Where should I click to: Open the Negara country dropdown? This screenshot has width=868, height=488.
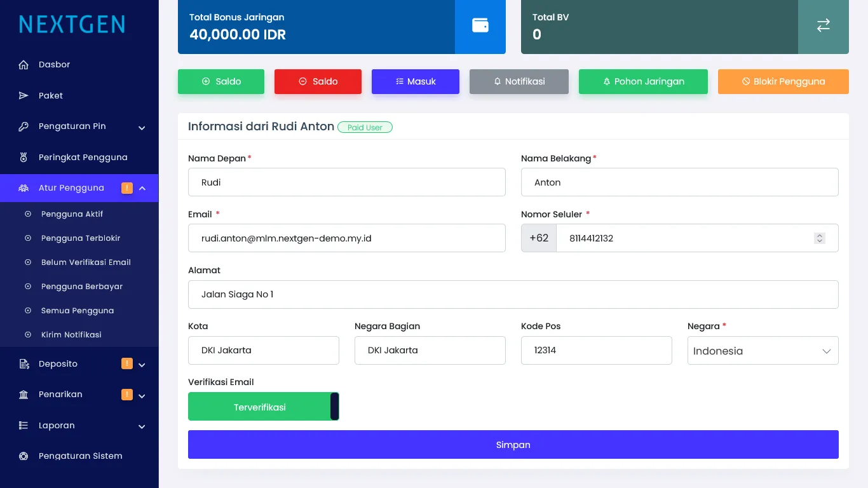763,351
